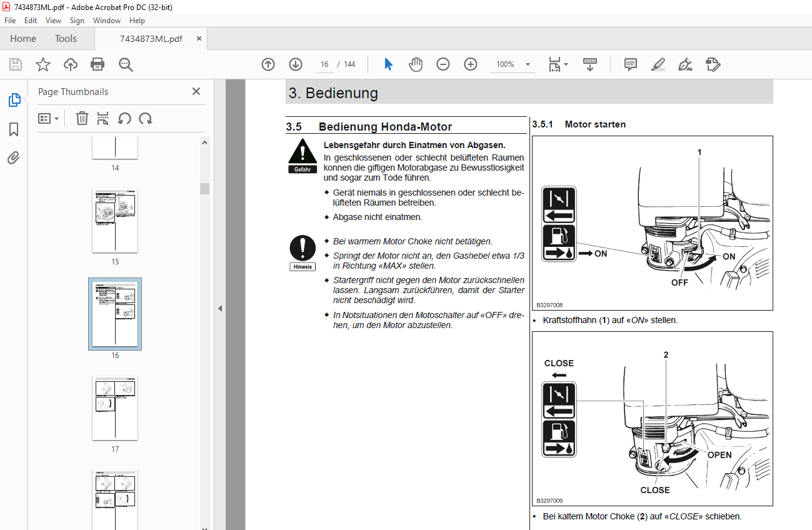Open the Sign document pen tool

(x=686, y=64)
